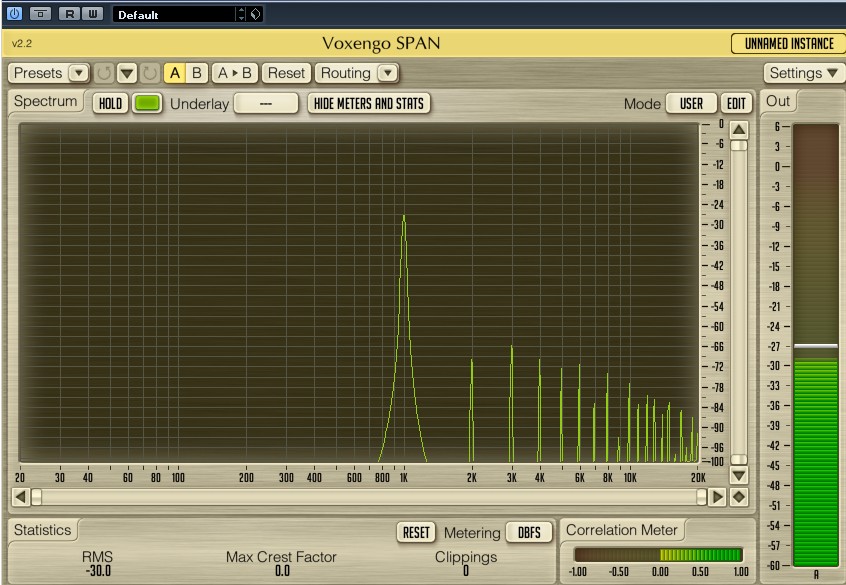Viewport: 846px width, 585px height.
Task: Click the scroll up arrow beside spectrum
Action: [x=738, y=129]
